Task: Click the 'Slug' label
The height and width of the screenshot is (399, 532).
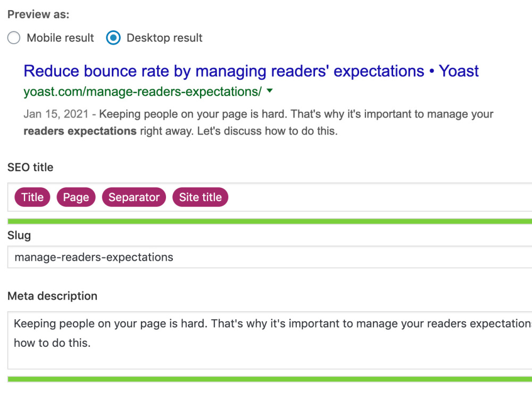Action: coord(19,236)
